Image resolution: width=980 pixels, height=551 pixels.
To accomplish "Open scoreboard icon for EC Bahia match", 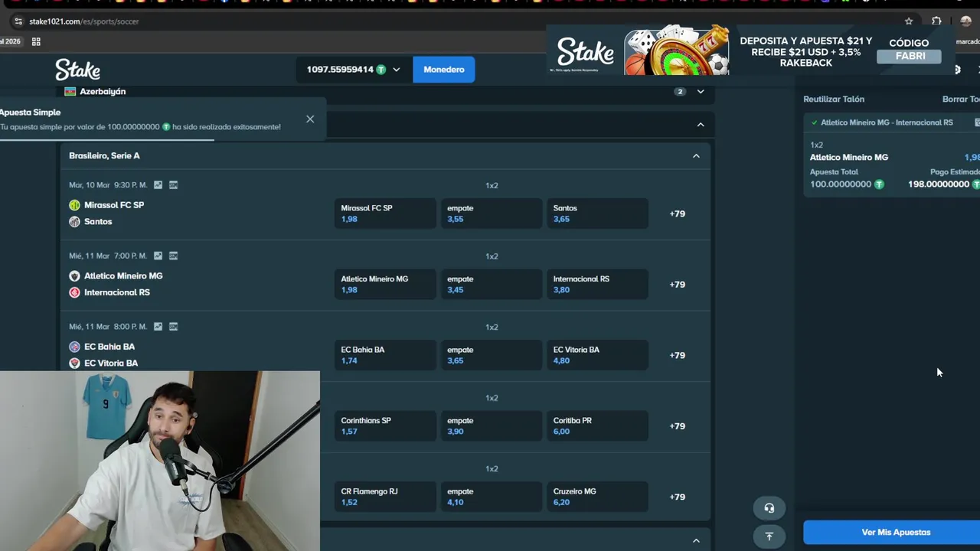I will 173,326.
